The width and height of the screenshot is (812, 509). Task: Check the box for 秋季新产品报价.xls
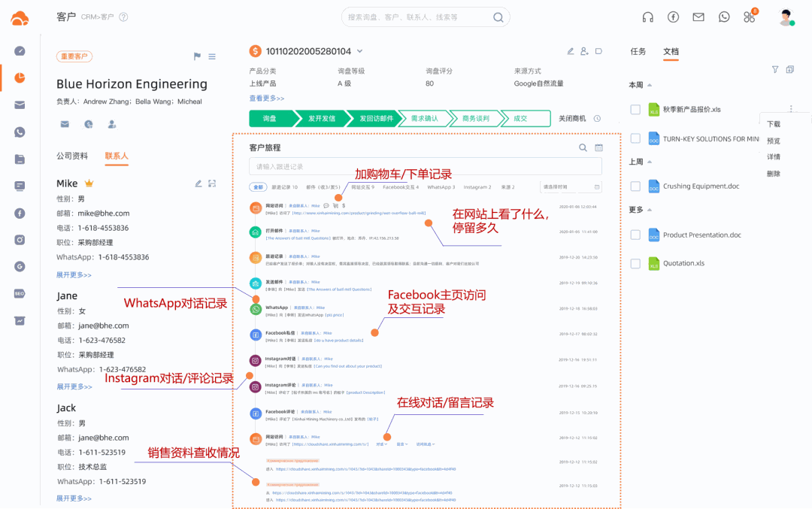[x=635, y=110]
